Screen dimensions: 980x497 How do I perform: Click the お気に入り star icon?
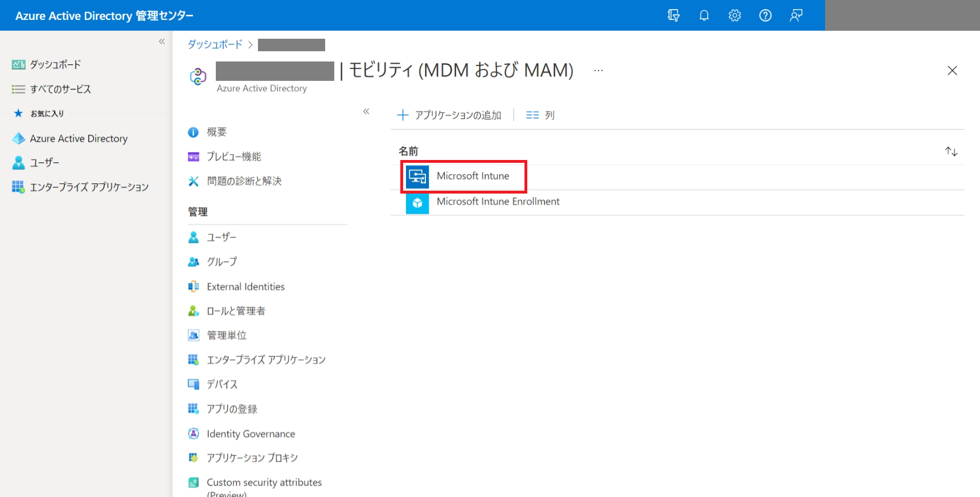(18, 113)
